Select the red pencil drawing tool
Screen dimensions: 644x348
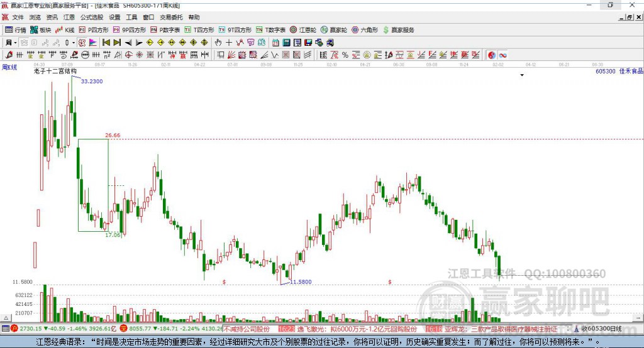(9, 55)
